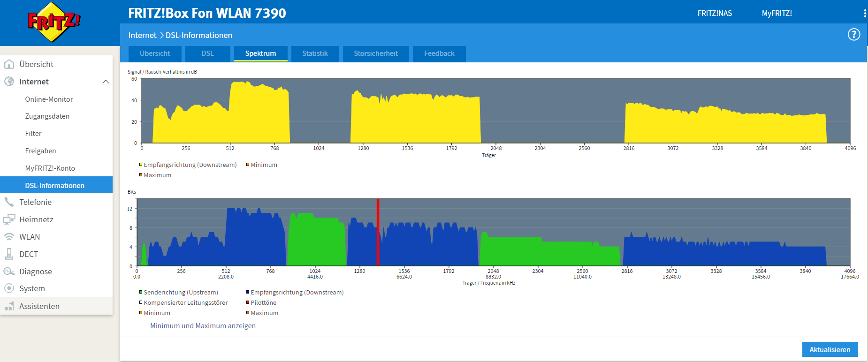Click white Kompensierter Leitungsstörer legend swatch
Viewport: 868px width, 362px height.
pos(141,302)
